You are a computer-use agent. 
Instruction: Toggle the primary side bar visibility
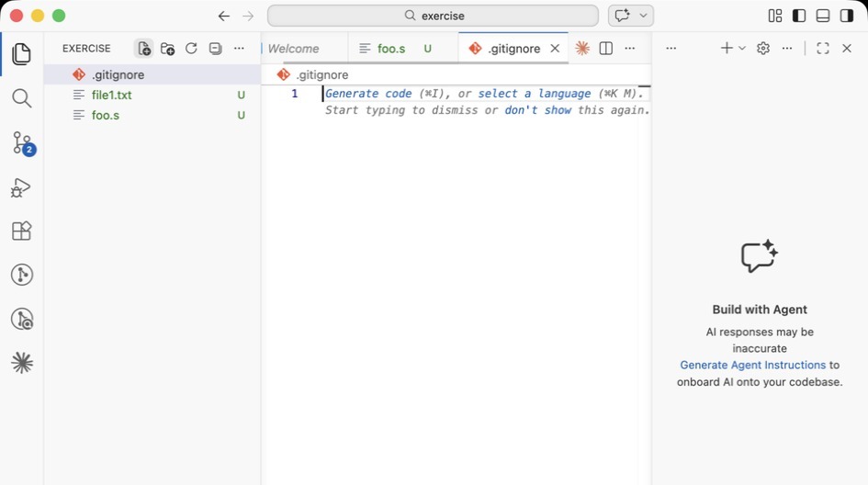pyautogui.click(x=799, y=16)
